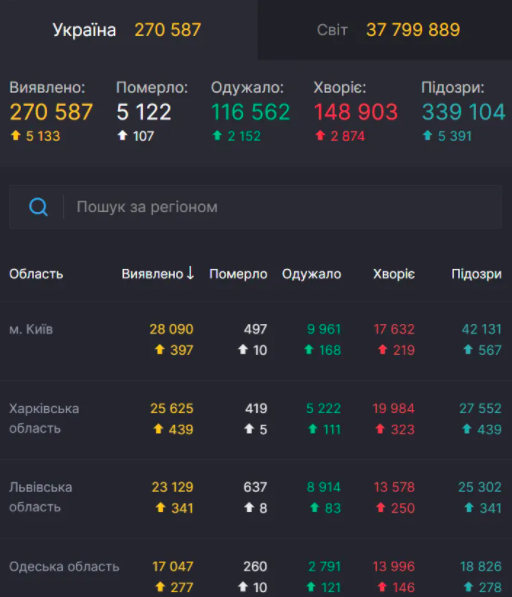This screenshot has width=512, height=597.
Task: Click white arrow beside 107 deaths increase
Action: [x=122, y=135]
